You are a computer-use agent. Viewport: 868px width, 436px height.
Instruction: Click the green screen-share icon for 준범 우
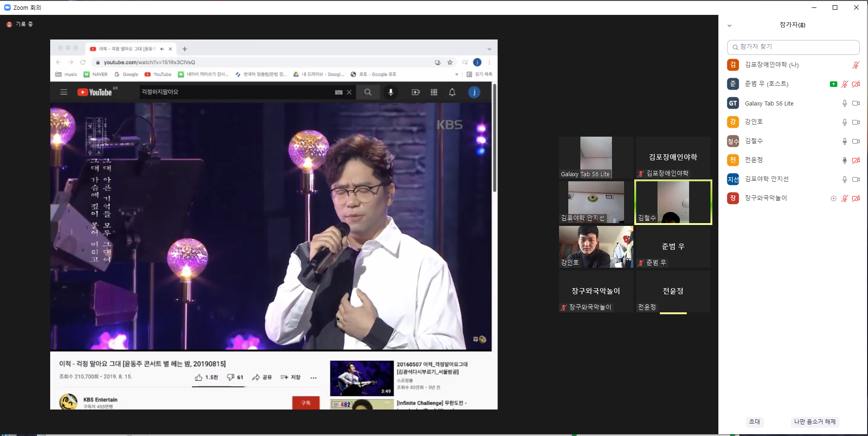point(834,84)
